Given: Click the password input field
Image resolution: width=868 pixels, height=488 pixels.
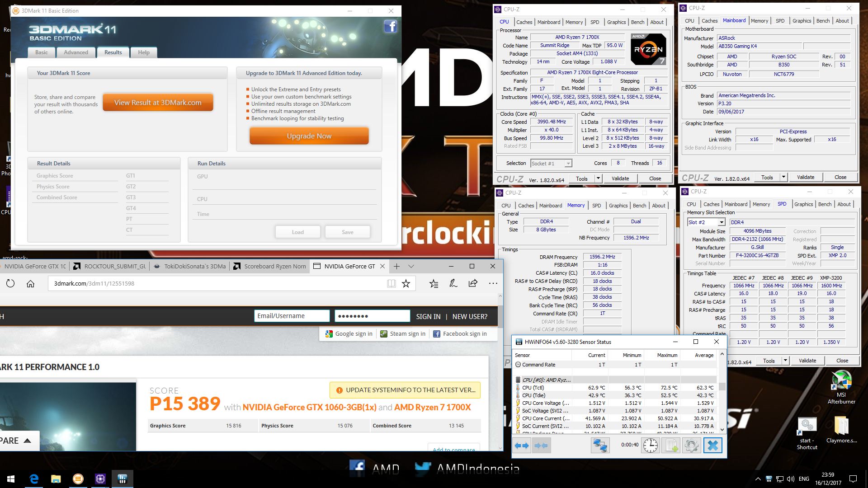Looking at the screenshot, I should click(372, 316).
